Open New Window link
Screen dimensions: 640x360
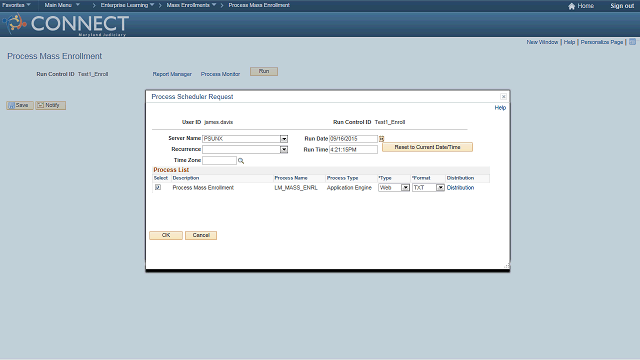coord(542,42)
